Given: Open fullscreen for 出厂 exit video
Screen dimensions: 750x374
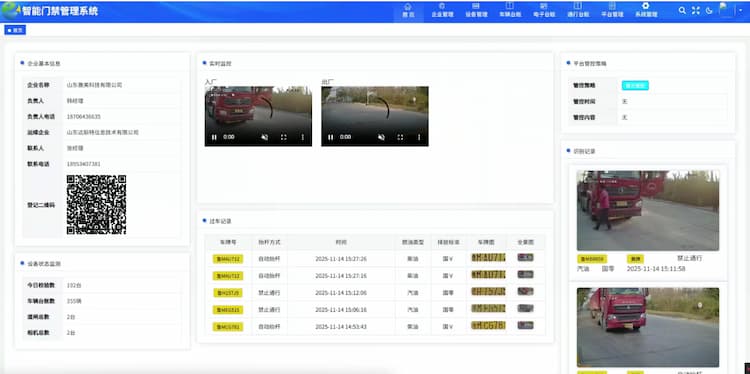Looking at the screenshot, I should 400,137.
